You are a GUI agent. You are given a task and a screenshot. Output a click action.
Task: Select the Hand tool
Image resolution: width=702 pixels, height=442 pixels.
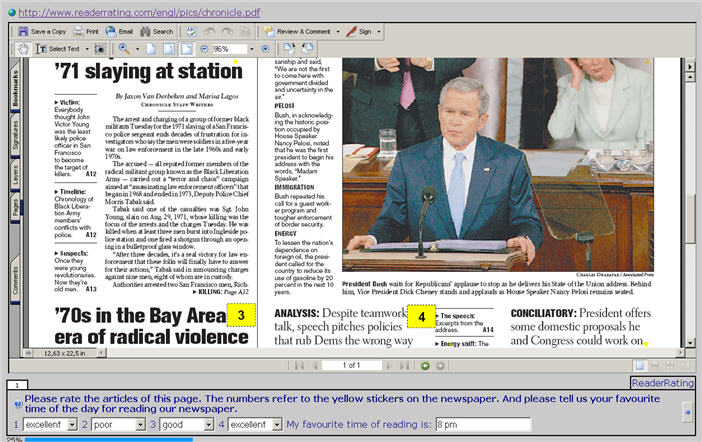click(x=23, y=49)
